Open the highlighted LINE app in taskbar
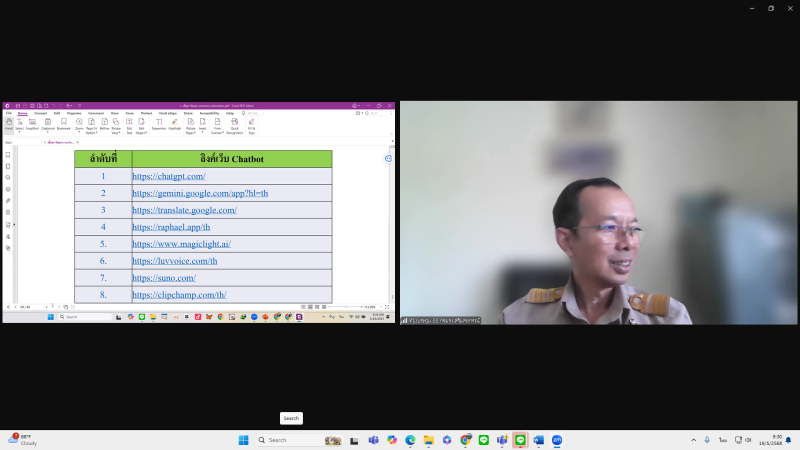 pyautogui.click(x=520, y=440)
